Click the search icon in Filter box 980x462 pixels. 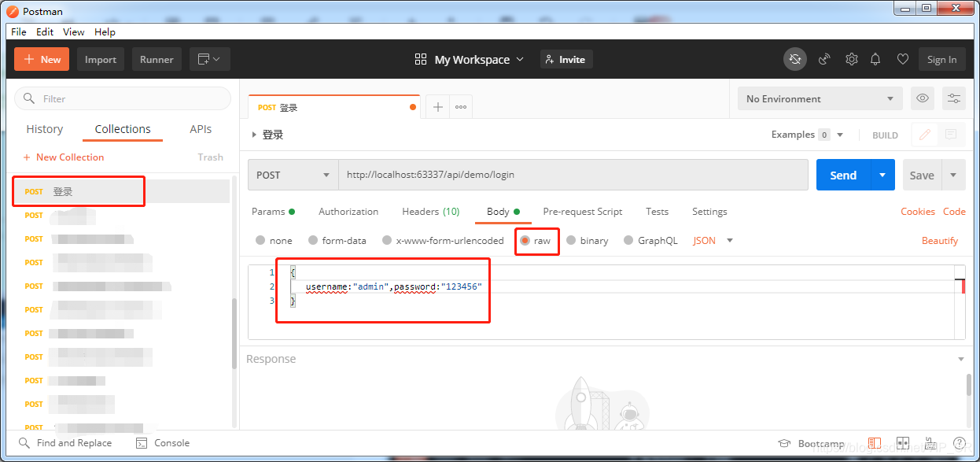click(x=30, y=98)
